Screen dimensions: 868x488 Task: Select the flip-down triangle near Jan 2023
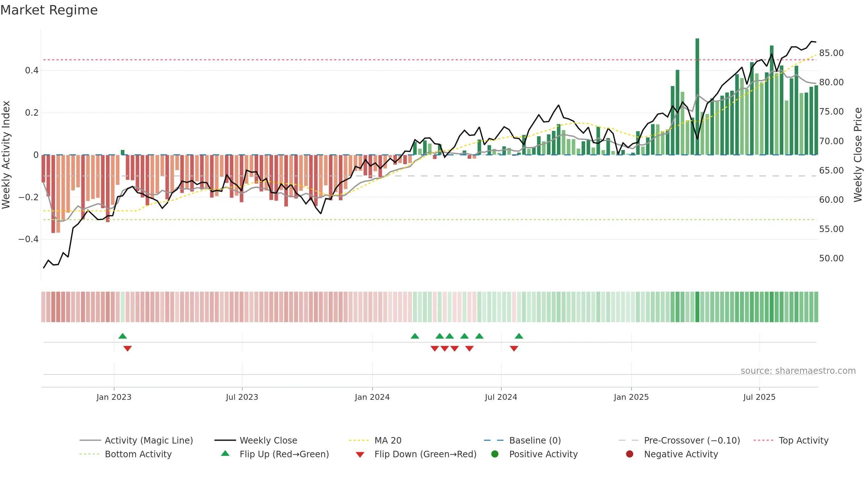[x=128, y=348]
